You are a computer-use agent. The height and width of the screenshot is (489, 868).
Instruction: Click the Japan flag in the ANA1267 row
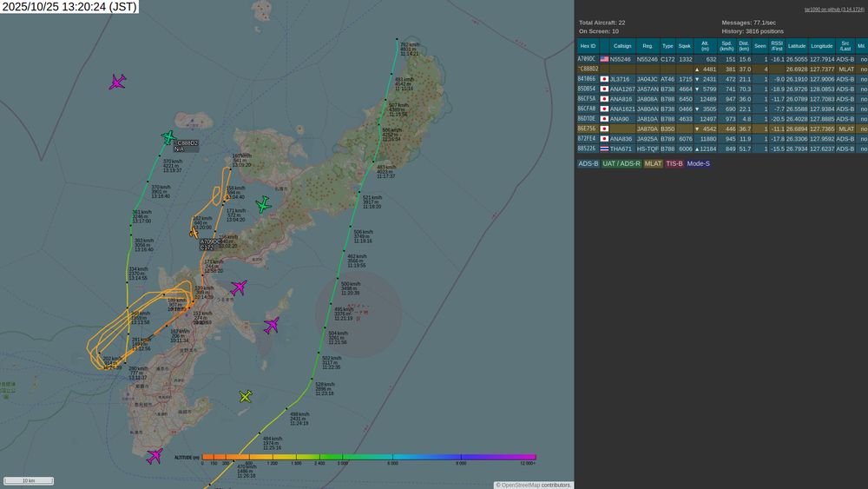coord(604,89)
